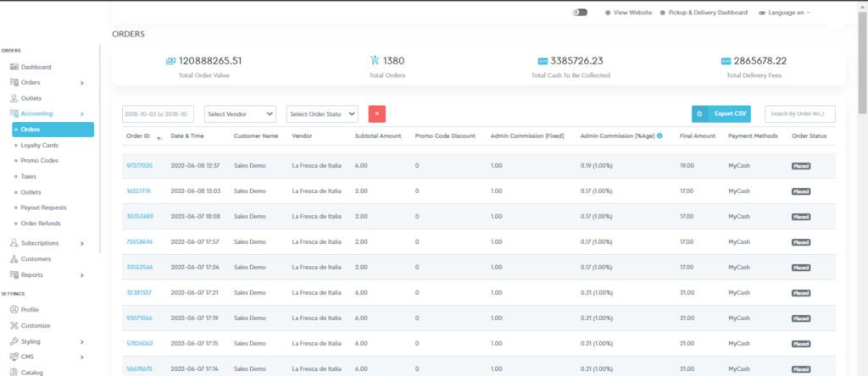This screenshot has height=376, width=868.
Task: Toggle the switch in the top bar
Action: click(x=580, y=13)
